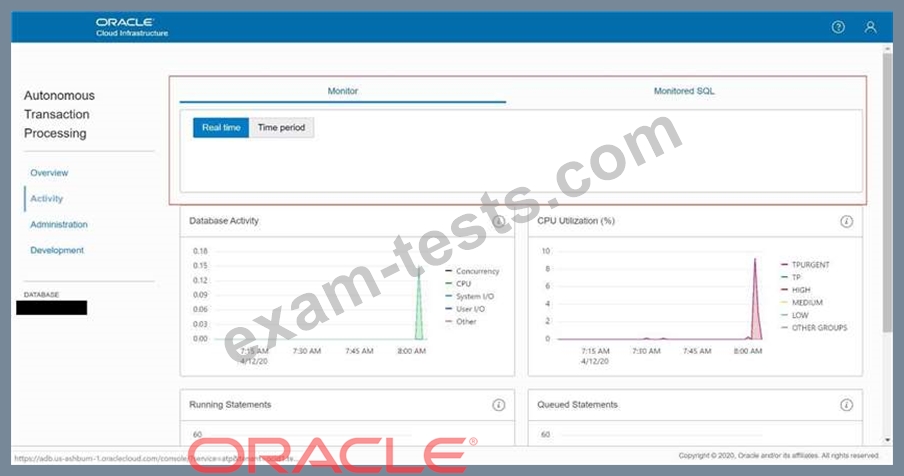Open the Activity page
The image size is (904, 476).
tap(46, 199)
